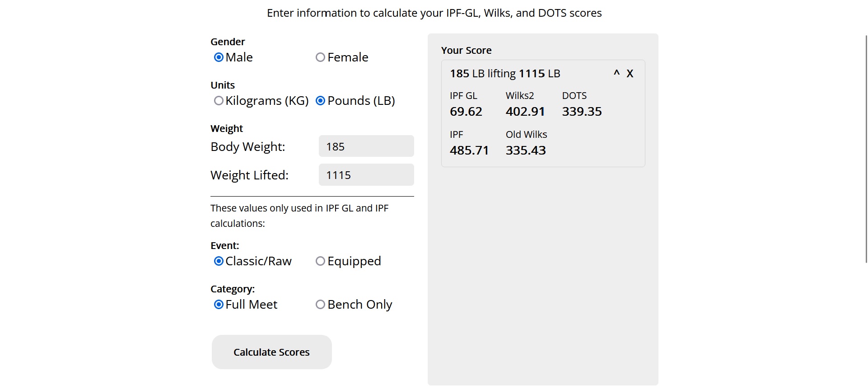Click the IPF score value 485.71
Viewport: 868px width, 390px height.
pos(469,150)
